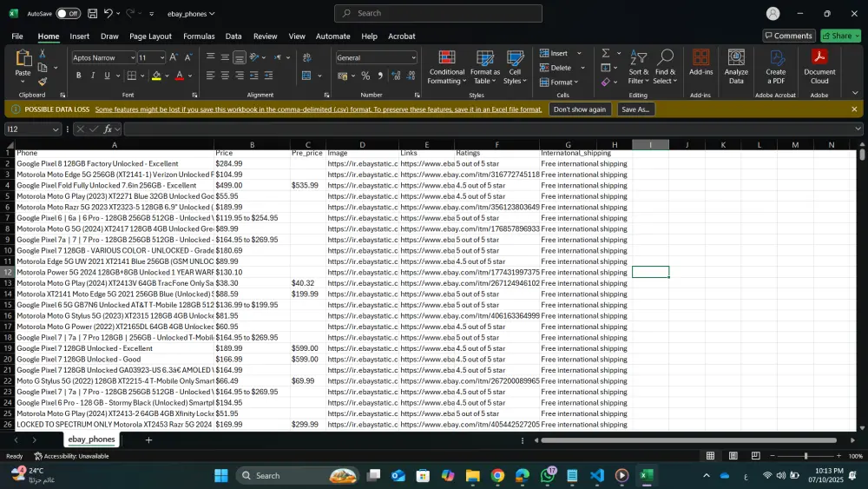
Task: Open Document Cloud
Action: [x=819, y=67]
